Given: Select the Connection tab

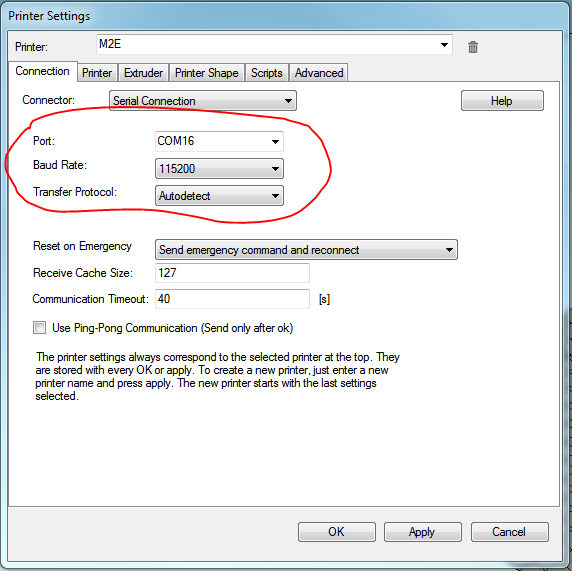Looking at the screenshot, I should pyautogui.click(x=42, y=71).
